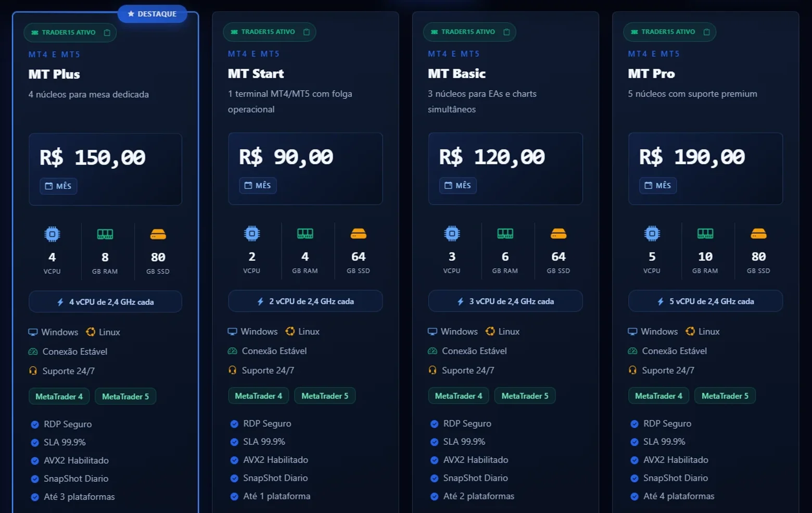Click the vCPU chip icon on MT Start
The width and height of the screenshot is (812, 513).
point(252,234)
